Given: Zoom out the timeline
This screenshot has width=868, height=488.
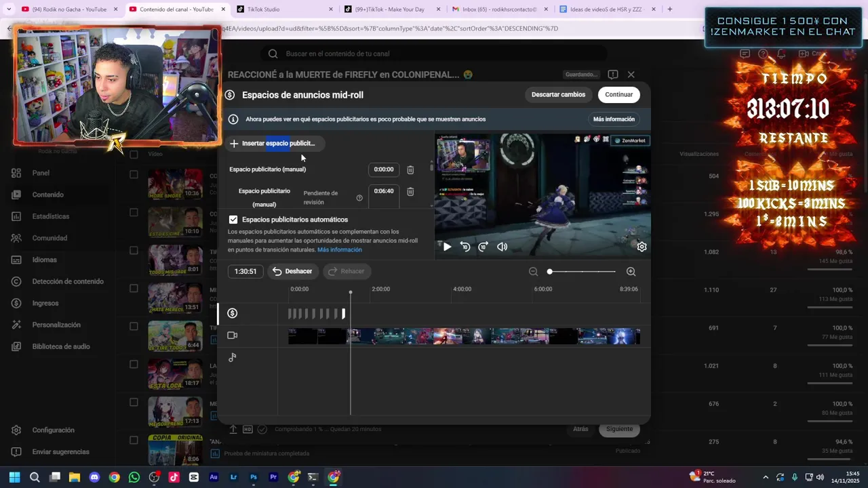Looking at the screenshot, I should point(533,272).
